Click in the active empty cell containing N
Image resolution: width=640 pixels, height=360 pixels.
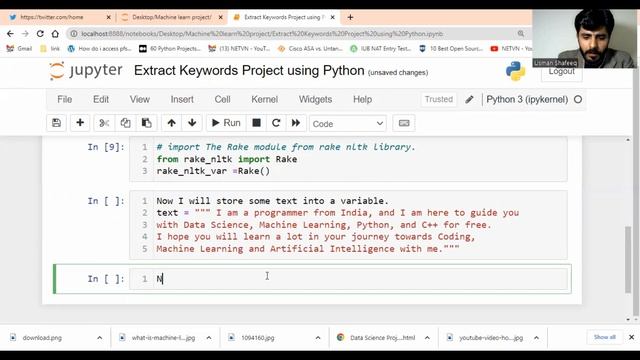349,279
